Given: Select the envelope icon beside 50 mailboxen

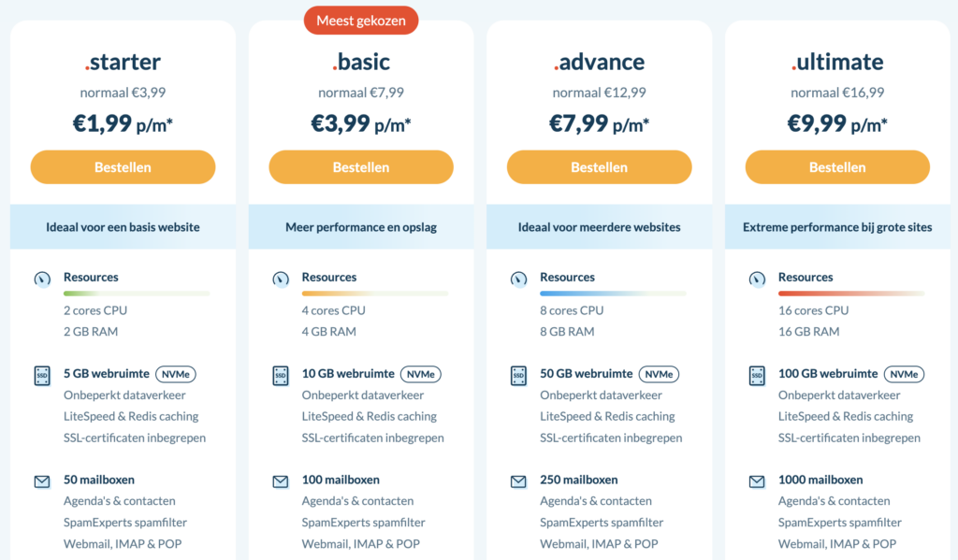Looking at the screenshot, I should click(42, 481).
